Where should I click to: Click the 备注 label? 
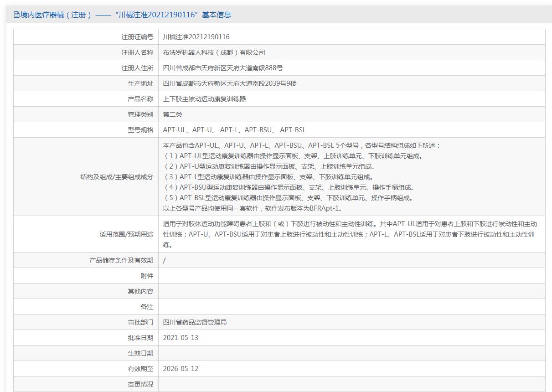click(x=147, y=307)
